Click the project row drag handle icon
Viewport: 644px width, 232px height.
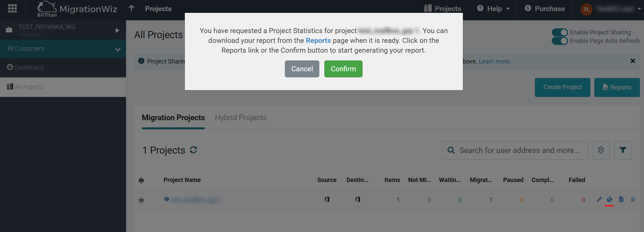tap(141, 200)
